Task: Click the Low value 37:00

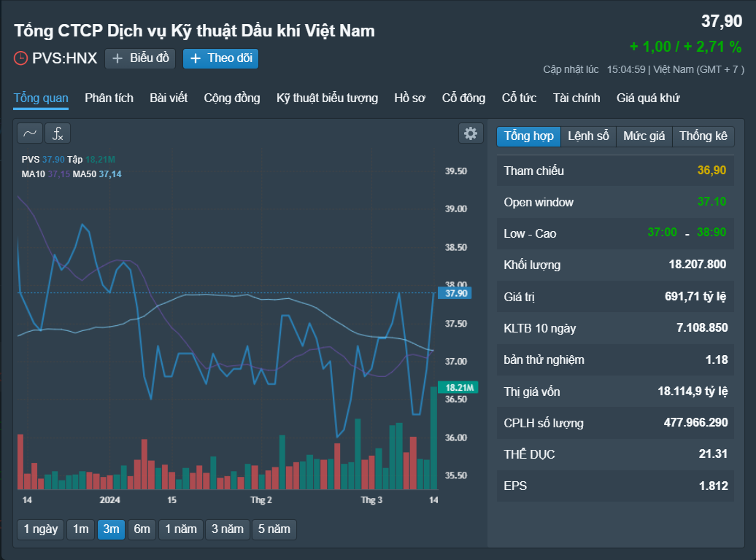Action: tap(663, 233)
